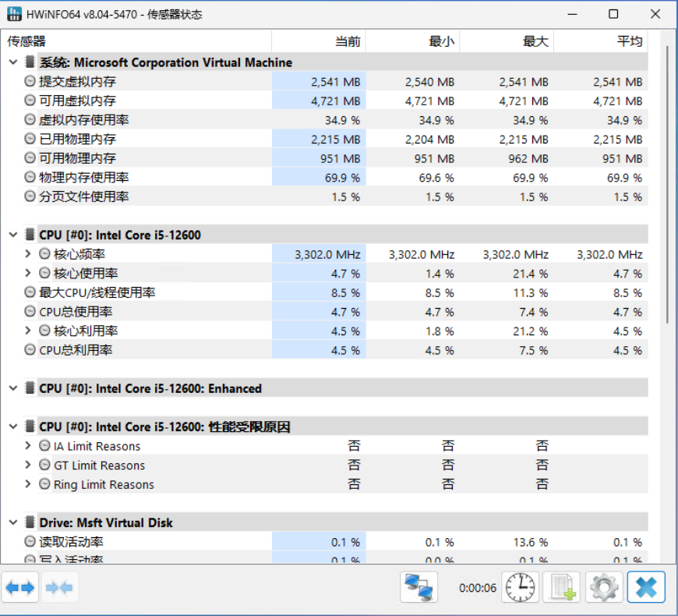Click the blue X close sensors button
This screenshot has height=616, width=678.
646,587
